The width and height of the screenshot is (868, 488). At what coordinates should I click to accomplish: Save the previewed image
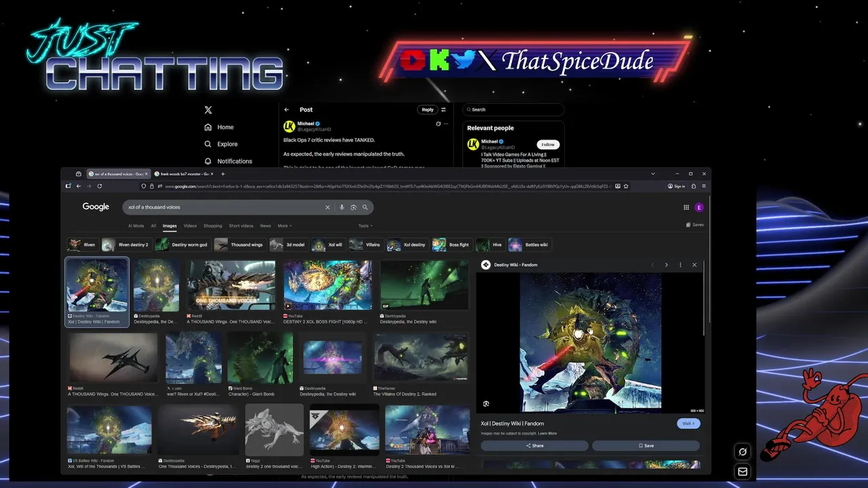tap(646, 445)
